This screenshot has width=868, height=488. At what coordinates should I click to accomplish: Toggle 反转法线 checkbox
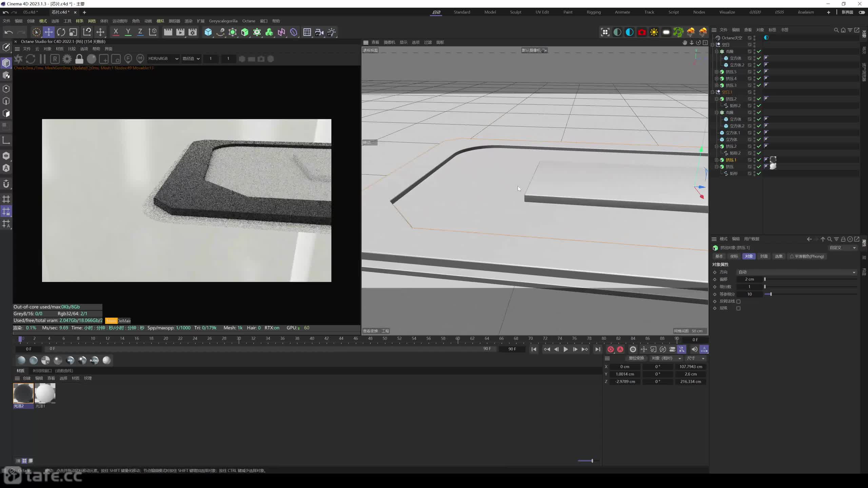(738, 301)
